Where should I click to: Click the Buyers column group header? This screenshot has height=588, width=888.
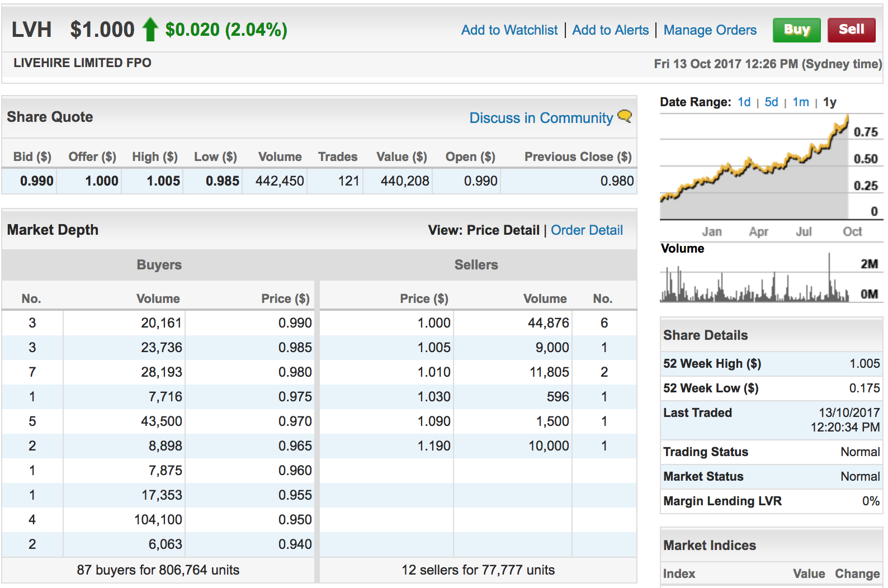click(159, 265)
